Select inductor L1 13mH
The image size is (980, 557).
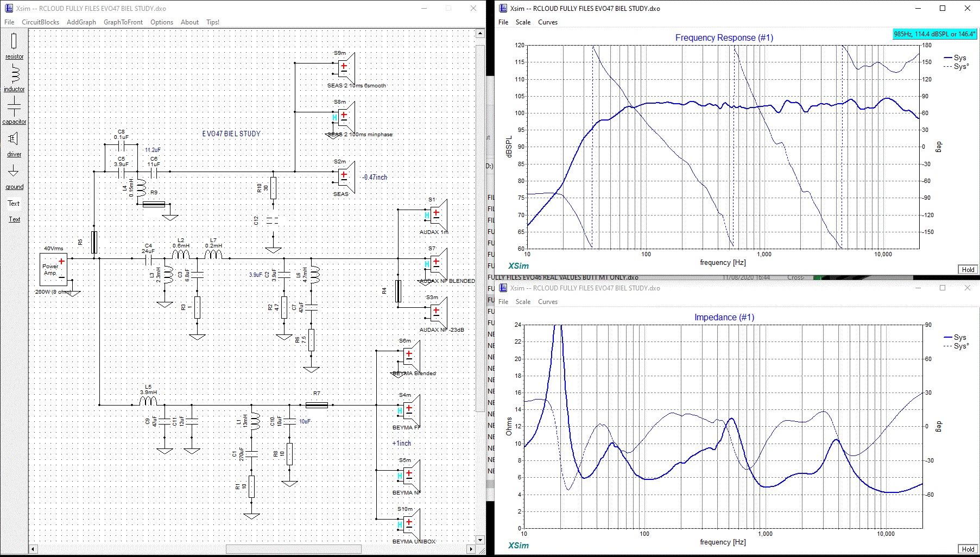pyautogui.click(x=254, y=421)
